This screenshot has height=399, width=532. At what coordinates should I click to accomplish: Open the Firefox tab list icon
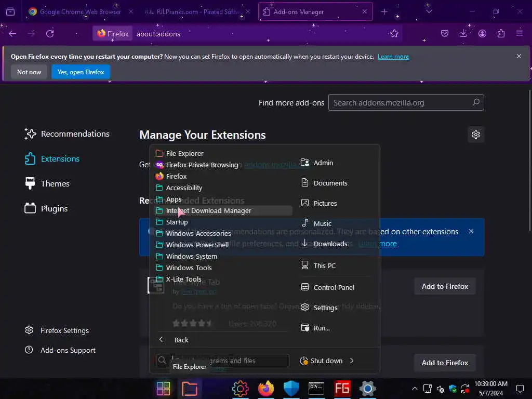coord(10,12)
